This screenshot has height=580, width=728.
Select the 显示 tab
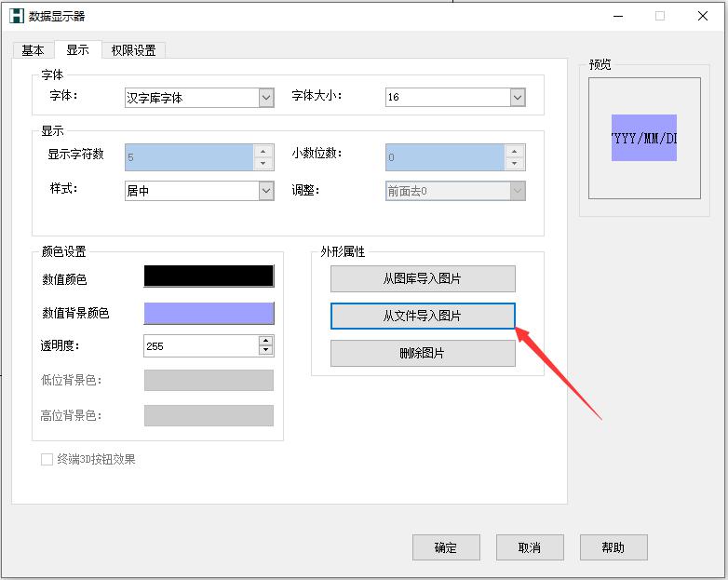tap(77, 50)
